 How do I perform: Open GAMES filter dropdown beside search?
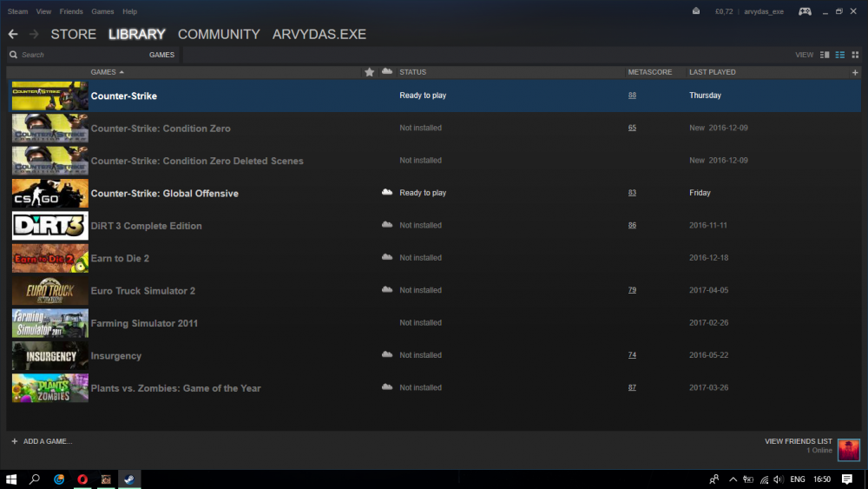coord(161,55)
